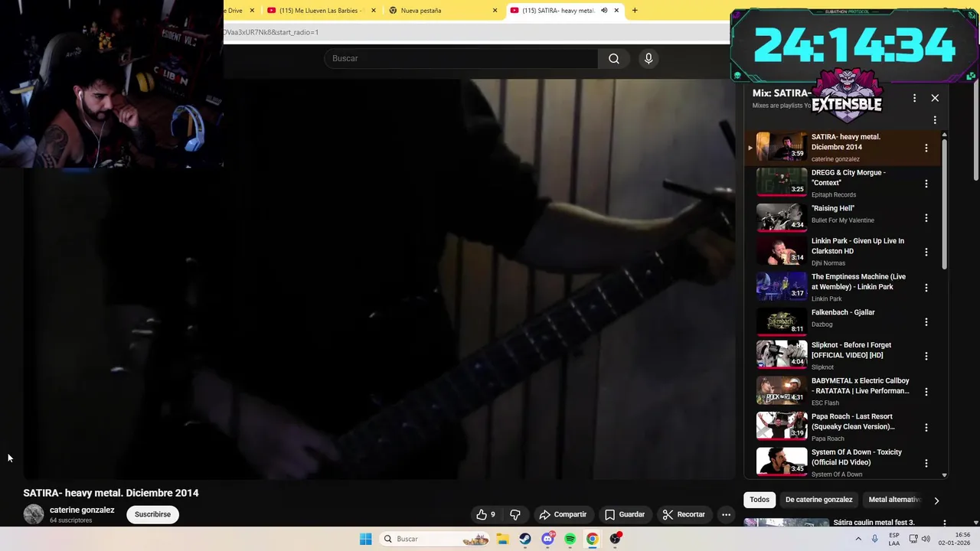Close the Mix playlist panel
Screen dimensions: 980x551
[935, 98]
